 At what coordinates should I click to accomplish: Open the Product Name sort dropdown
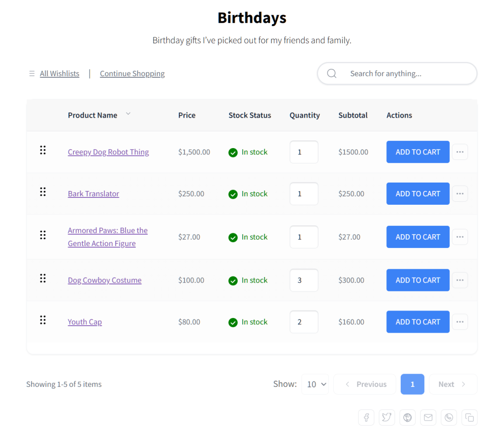click(x=128, y=114)
